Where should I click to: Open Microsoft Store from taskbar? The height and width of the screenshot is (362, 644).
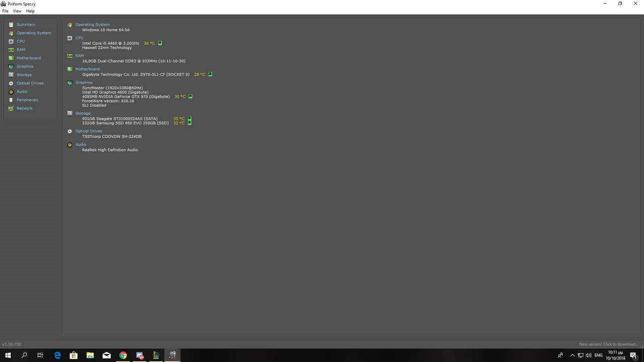pyautogui.click(x=73, y=355)
